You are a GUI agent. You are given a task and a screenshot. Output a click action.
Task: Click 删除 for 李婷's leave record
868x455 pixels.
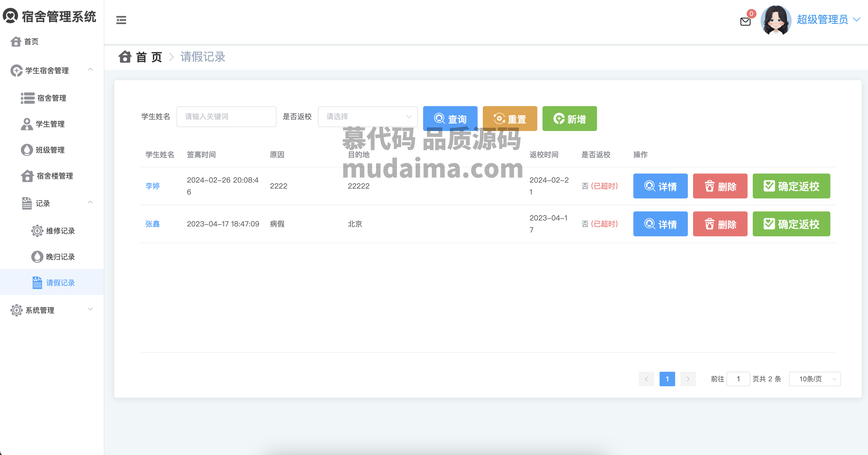click(x=720, y=186)
